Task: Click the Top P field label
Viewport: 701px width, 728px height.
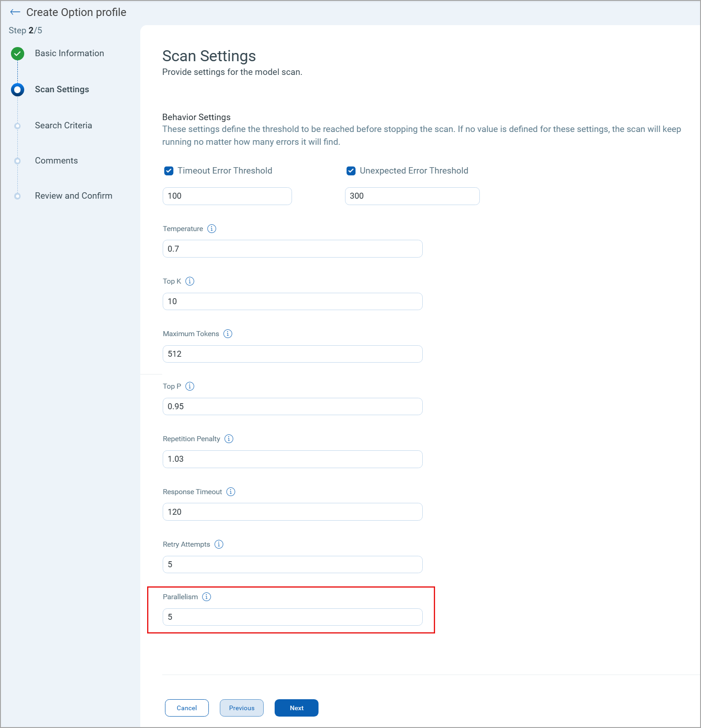Action: [x=172, y=386]
